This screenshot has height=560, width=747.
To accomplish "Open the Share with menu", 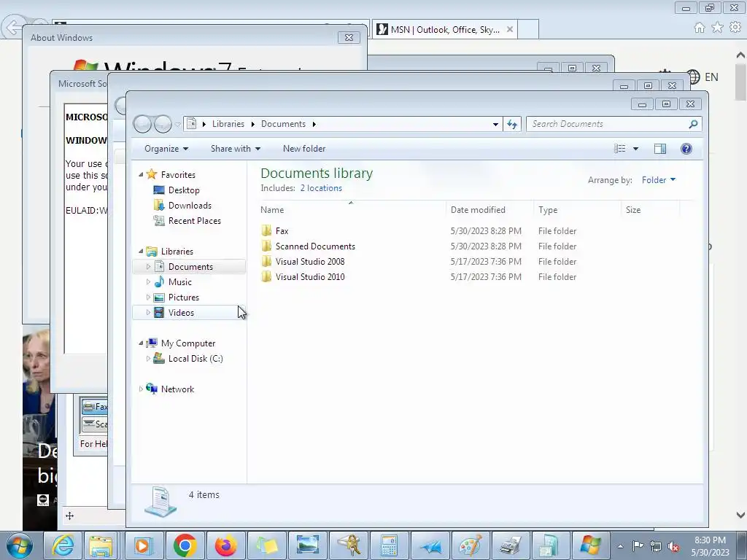I will click(x=236, y=149).
